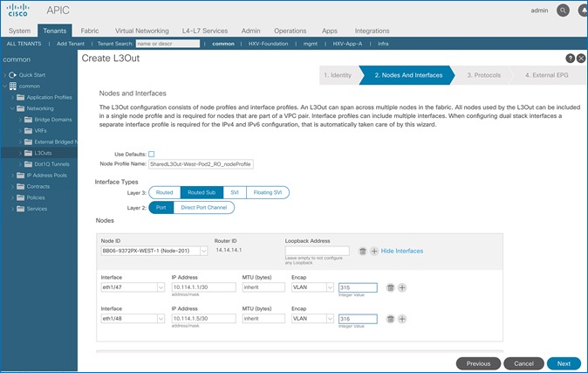Close the Create L3Out dialog
This screenshot has height=373, width=588.
[581, 59]
